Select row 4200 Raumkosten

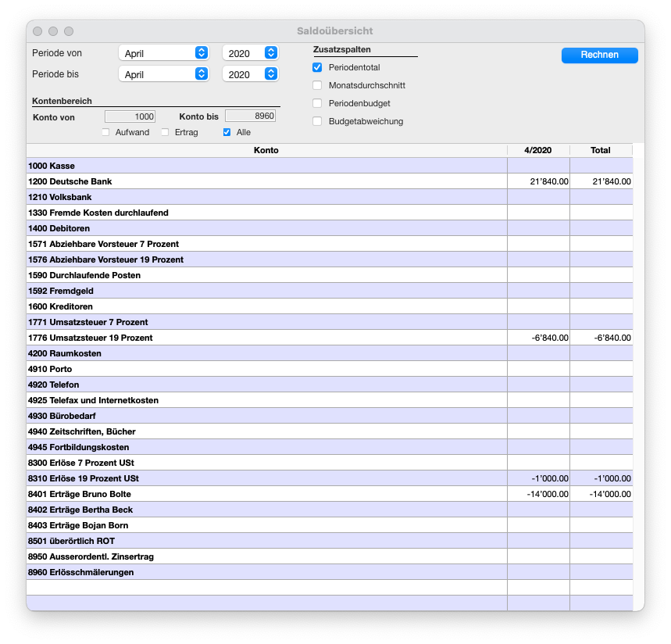click(330, 353)
